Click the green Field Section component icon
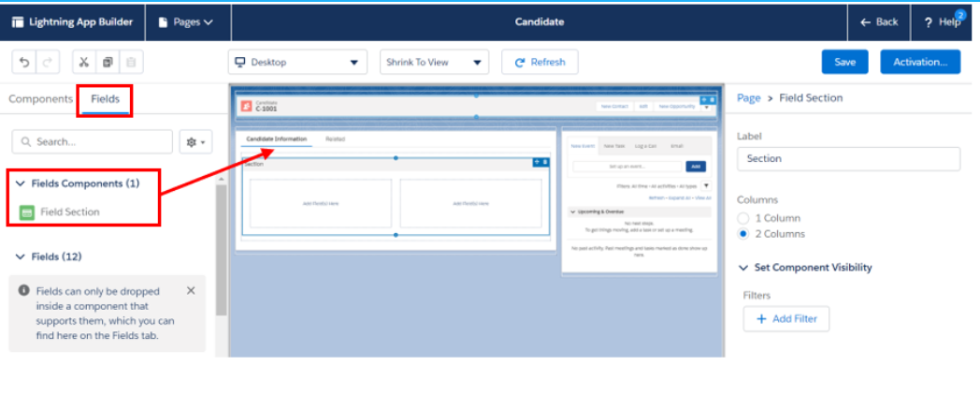 [x=27, y=212]
